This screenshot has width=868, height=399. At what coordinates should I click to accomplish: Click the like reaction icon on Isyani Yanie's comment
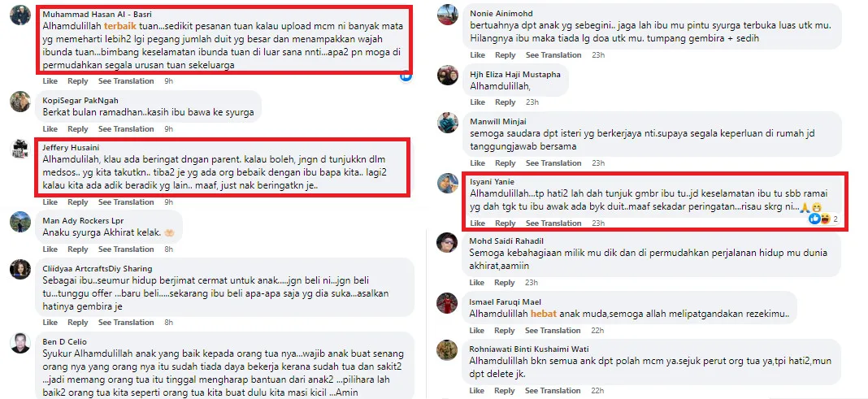(x=814, y=219)
